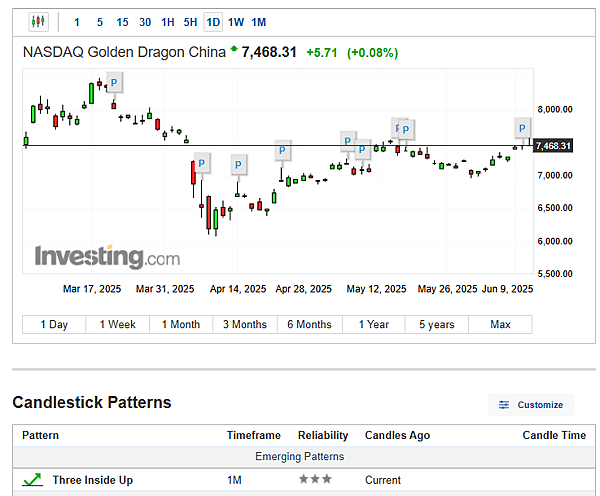
Task: Open the Three Inside Up pattern link
Action: click(92, 480)
